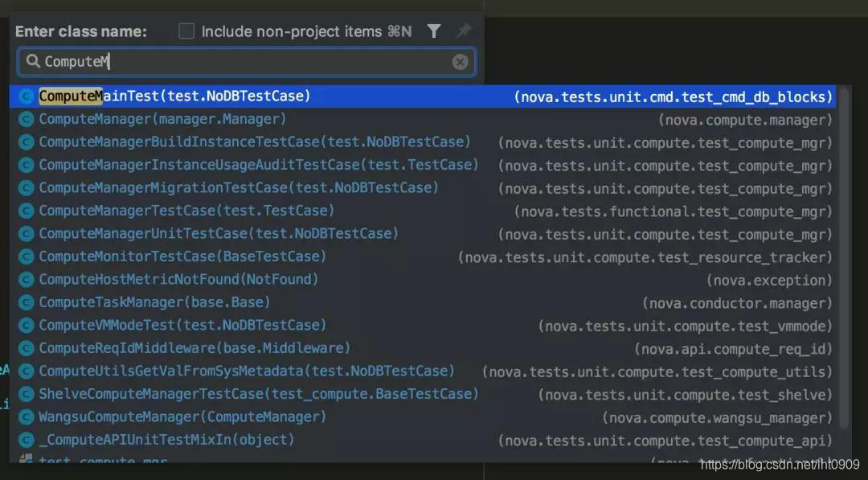Viewport: 868px width, 480px height.
Task: Click the filter funnel icon
Action: coord(434,31)
